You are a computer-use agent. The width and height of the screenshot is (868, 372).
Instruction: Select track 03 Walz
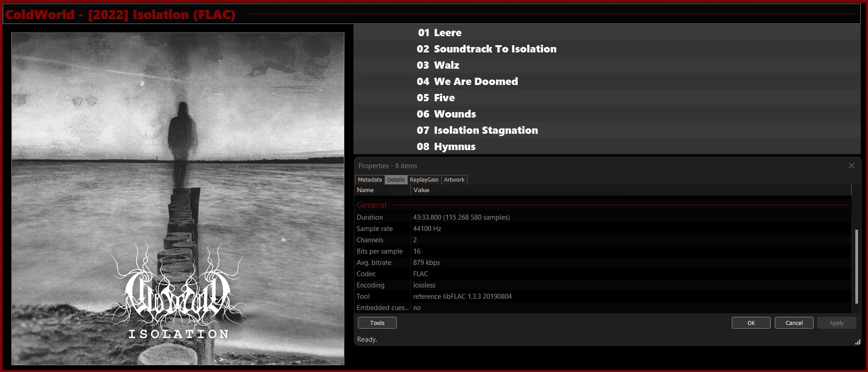coord(607,65)
